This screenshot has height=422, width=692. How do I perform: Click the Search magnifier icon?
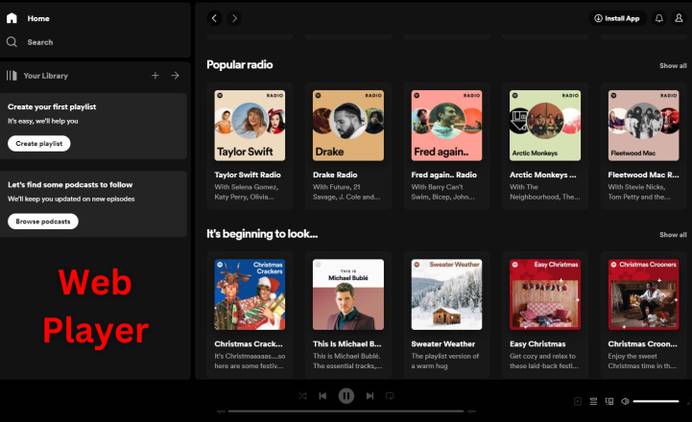12,42
